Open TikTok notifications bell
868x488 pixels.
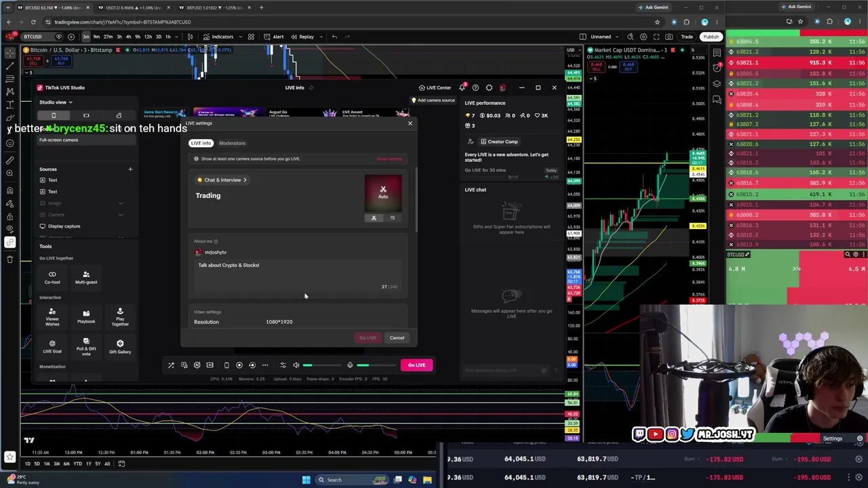[462, 87]
